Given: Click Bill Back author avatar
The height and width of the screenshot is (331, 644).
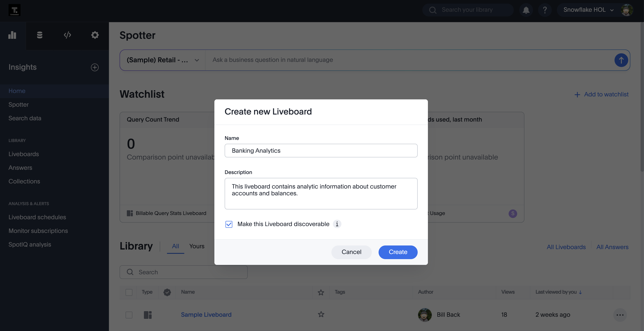Looking at the screenshot, I should pyautogui.click(x=425, y=315).
